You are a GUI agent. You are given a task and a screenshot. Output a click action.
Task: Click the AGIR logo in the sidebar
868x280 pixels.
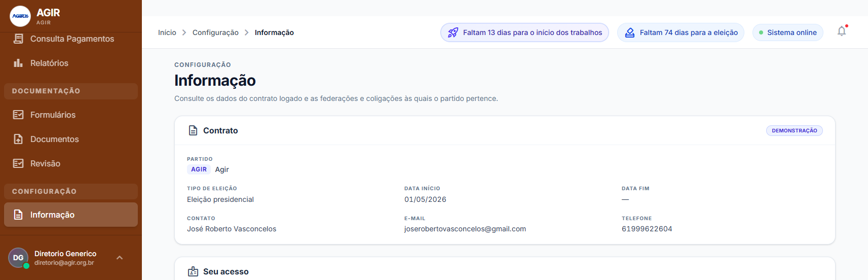point(20,16)
